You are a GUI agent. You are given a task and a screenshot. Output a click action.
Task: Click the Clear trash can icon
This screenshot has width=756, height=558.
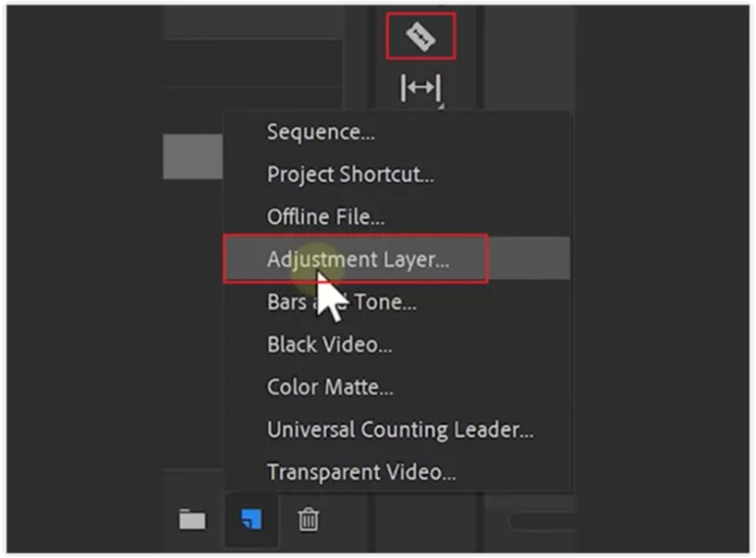point(308,519)
